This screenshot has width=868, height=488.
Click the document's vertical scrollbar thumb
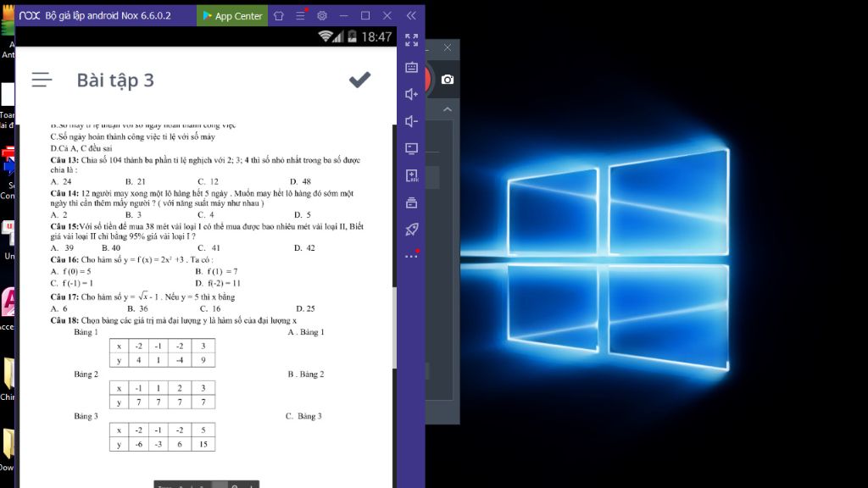394,328
